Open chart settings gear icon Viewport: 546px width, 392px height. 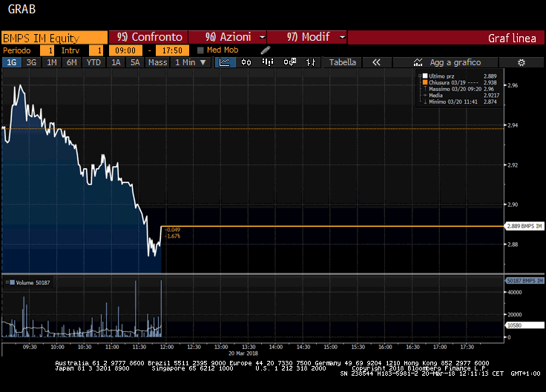point(522,62)
